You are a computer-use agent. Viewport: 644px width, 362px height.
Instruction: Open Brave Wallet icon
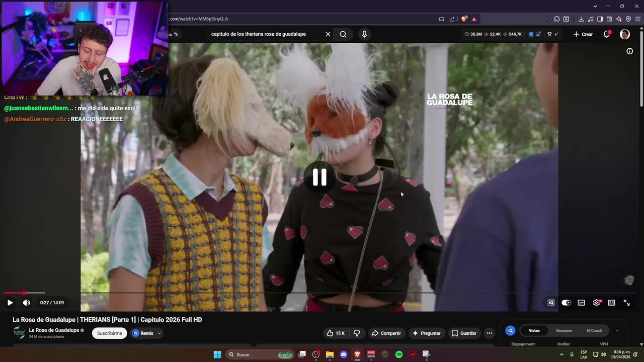pos(609,19)
